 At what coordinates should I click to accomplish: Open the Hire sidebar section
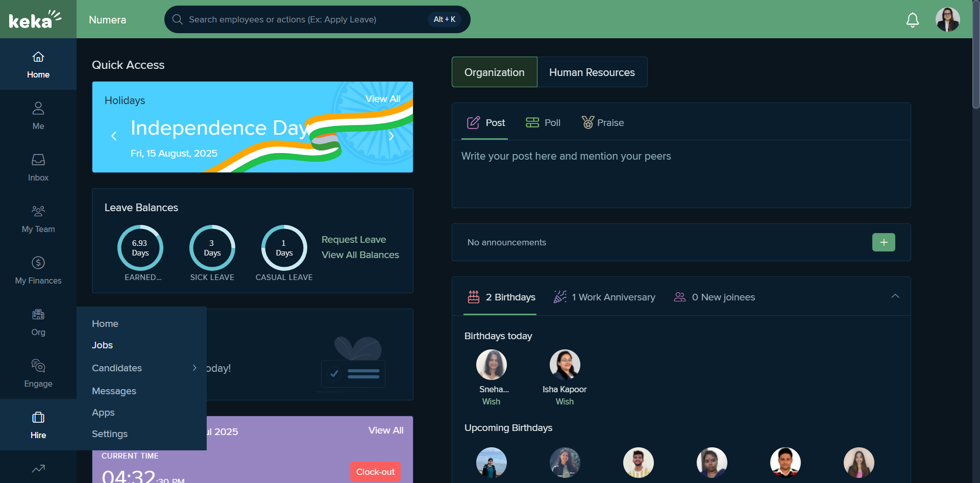pos(38,425)
